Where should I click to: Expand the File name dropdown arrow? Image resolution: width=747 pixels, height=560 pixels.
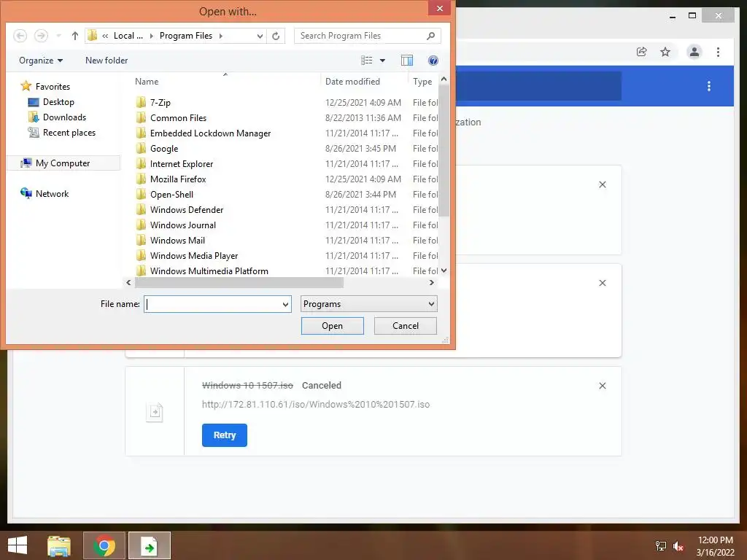(x=285, y=304)
